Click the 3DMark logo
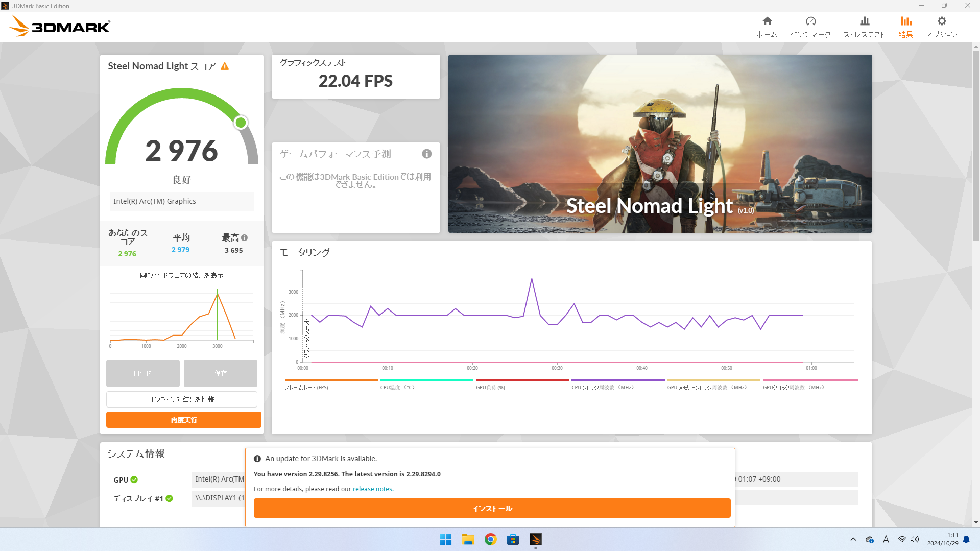This screenshot has height=551, width=980. [x=60, y=26]
